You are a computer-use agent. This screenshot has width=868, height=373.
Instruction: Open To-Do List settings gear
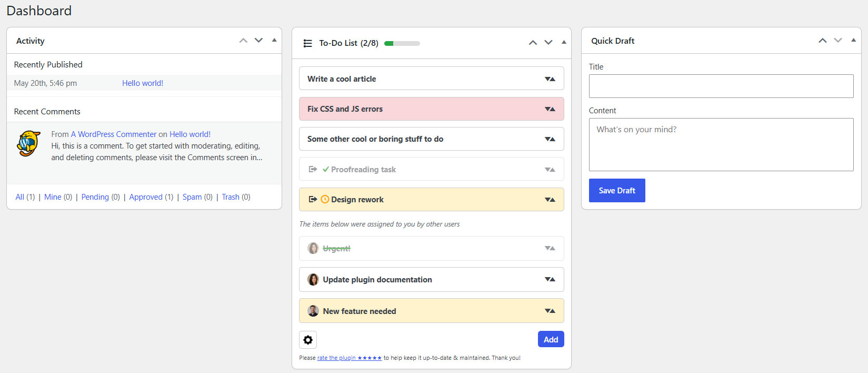pyautogui.click(x=308, y=340)
